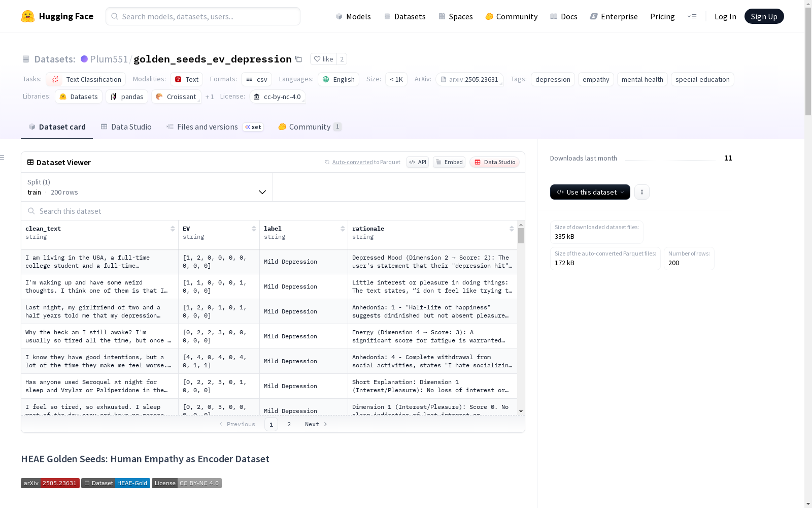The height and width of the screenshot is (508, 812).
Task: Open Data Studio from the viewer header
Action: (x=495, y=162)
